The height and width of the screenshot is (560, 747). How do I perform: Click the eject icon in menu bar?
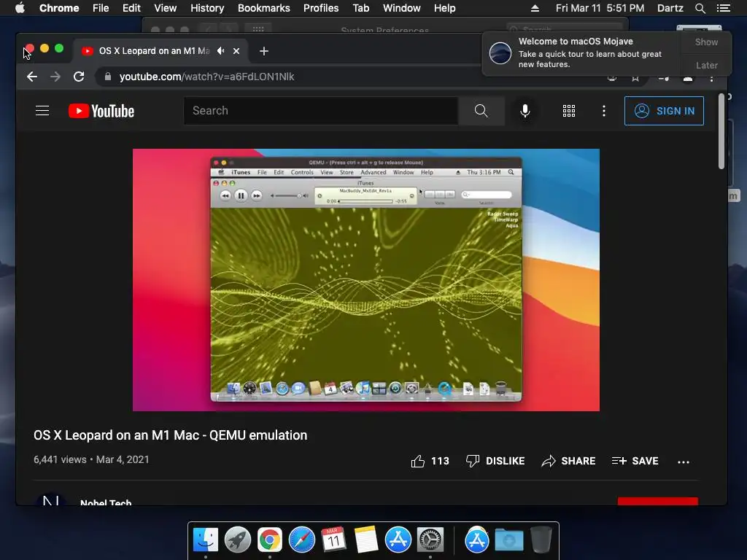coord(535,8)
